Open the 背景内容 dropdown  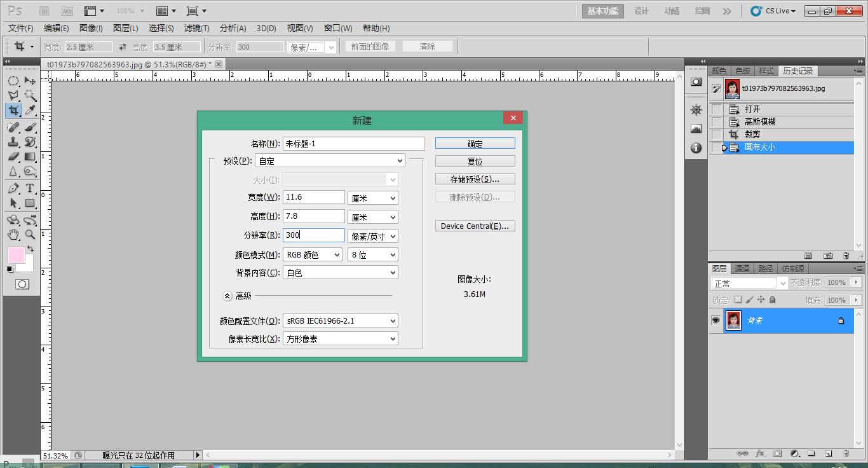(x=340, y=273)
